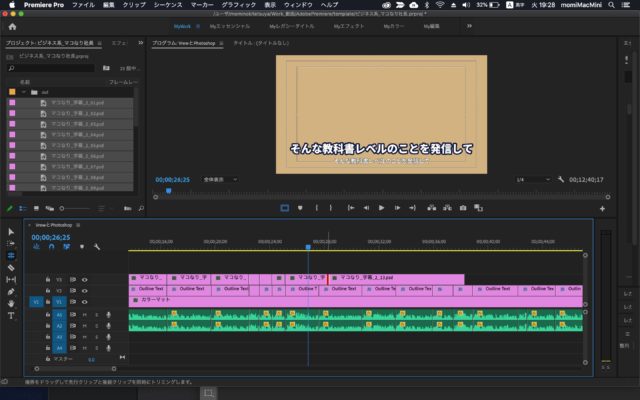640x400 pixels.
Task: Switch Project panel to list view
Action: [x=23, y=208]
